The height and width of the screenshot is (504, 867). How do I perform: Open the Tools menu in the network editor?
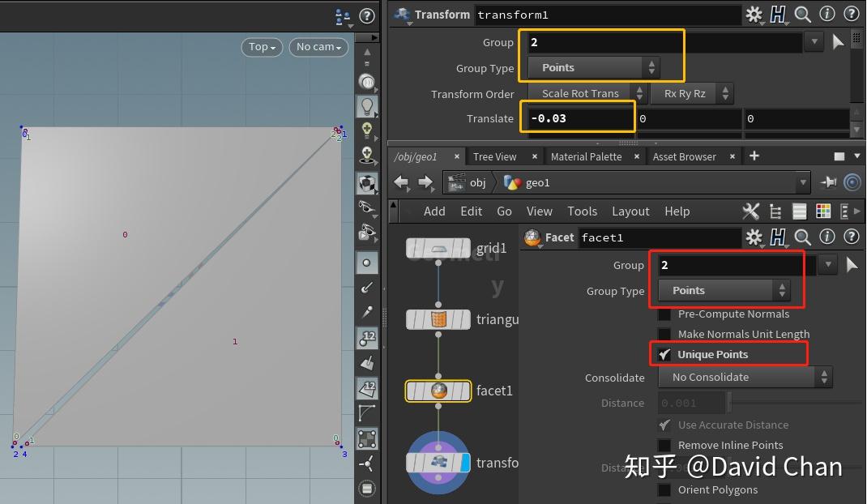(582, 211)
